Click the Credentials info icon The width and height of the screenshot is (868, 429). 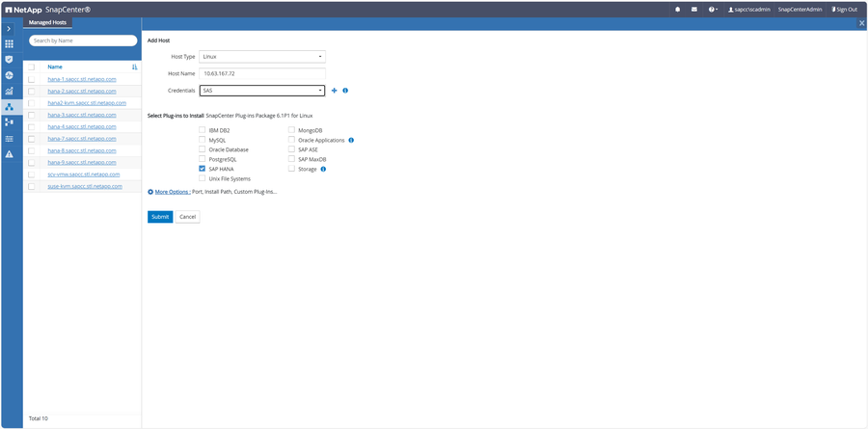point(345,91)
